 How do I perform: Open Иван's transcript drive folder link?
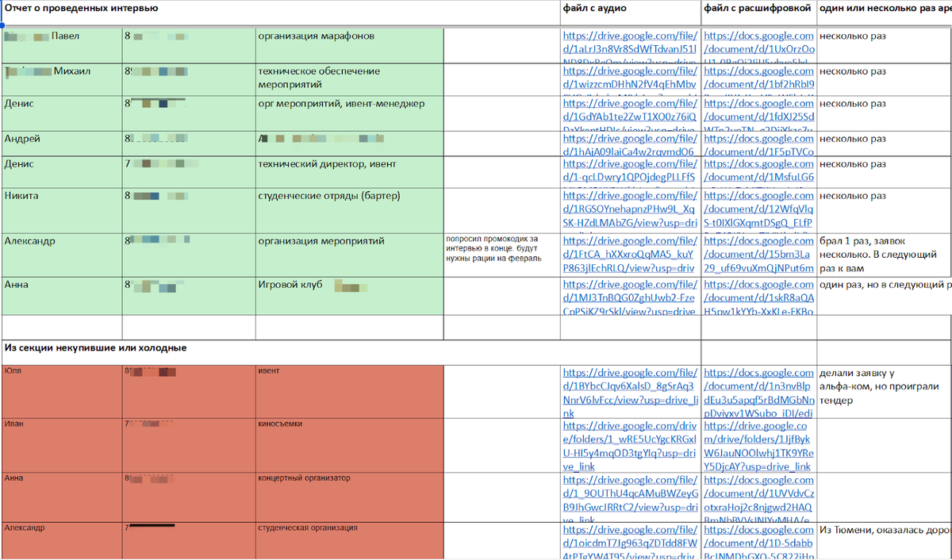[x=759, y=446]
